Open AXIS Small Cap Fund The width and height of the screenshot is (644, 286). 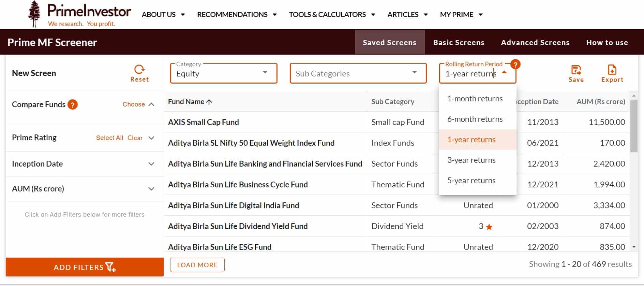pyautogui.click(x=203, y=122)
